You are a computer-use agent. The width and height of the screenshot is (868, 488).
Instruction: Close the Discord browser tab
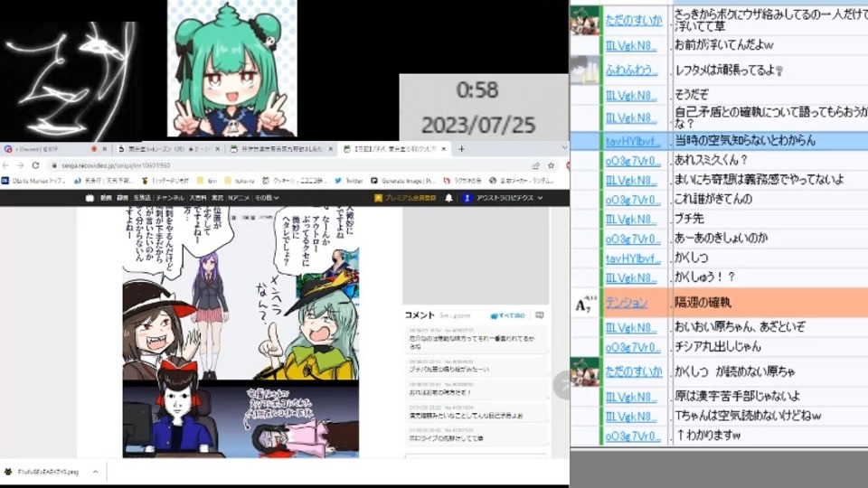pyautogui.click(x=104, y=149)
